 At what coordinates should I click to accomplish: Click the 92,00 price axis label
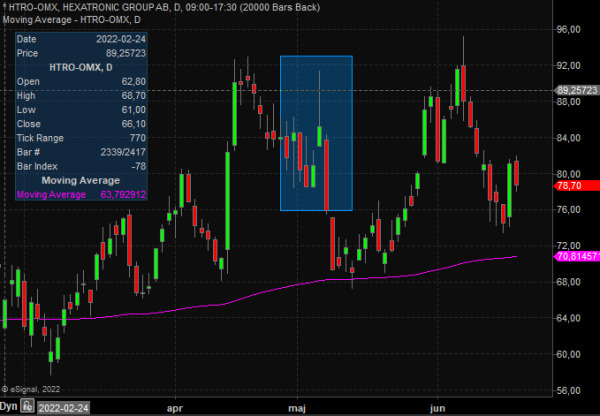568,66
